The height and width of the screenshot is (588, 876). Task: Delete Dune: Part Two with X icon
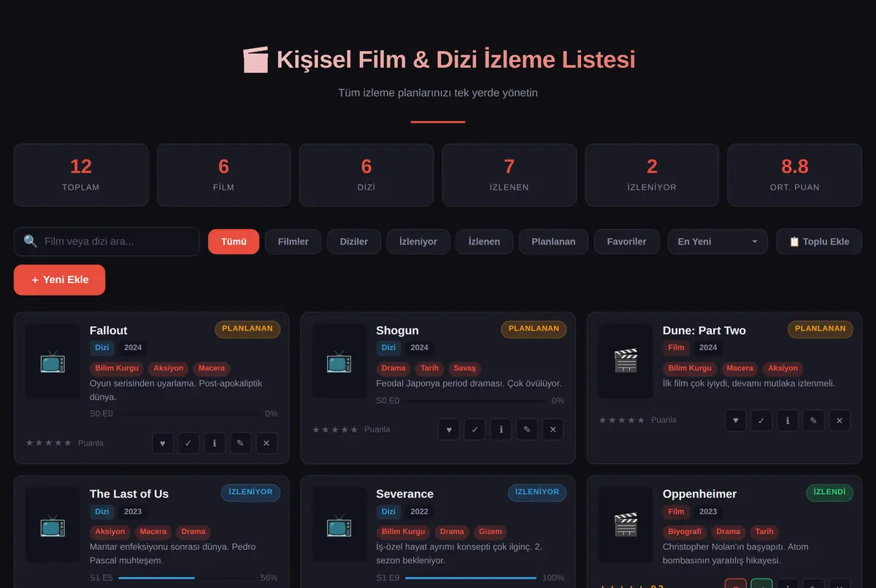(839, 420)
